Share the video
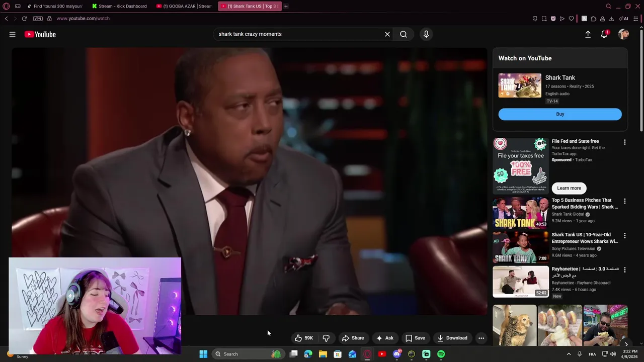Image resolution: width=644 pixels, height=362 pixels. (x=353, y=338)
